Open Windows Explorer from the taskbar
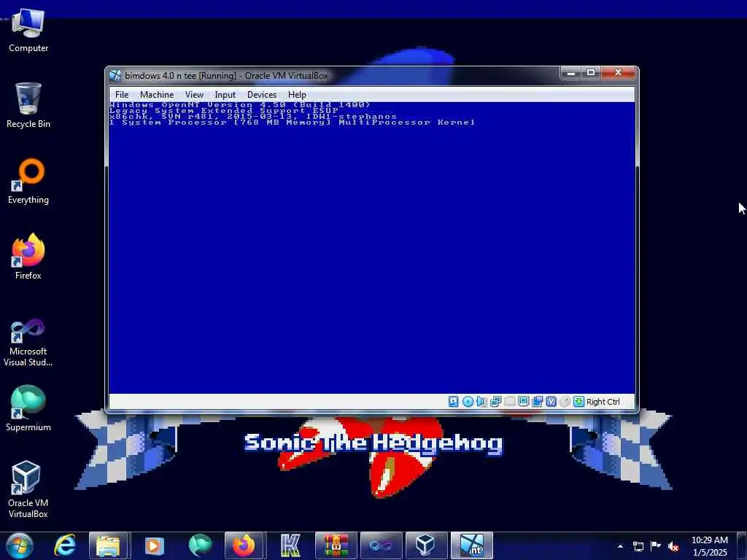Viewport: 747px width, 560px height. 108,545
